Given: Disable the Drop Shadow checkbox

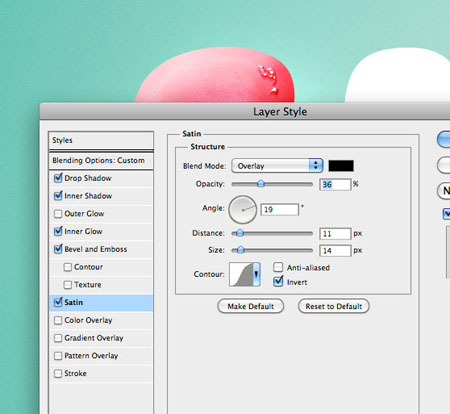Looking at the screenshot, I should [x=58, y=178].
